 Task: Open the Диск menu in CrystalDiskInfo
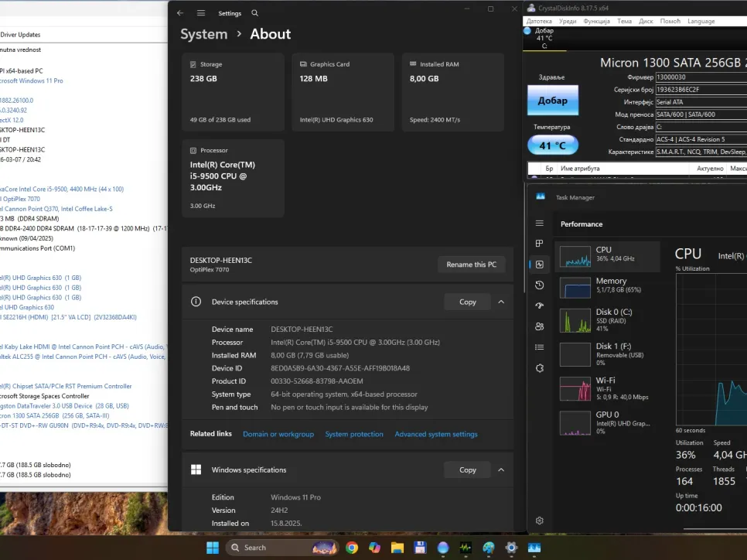646,21
